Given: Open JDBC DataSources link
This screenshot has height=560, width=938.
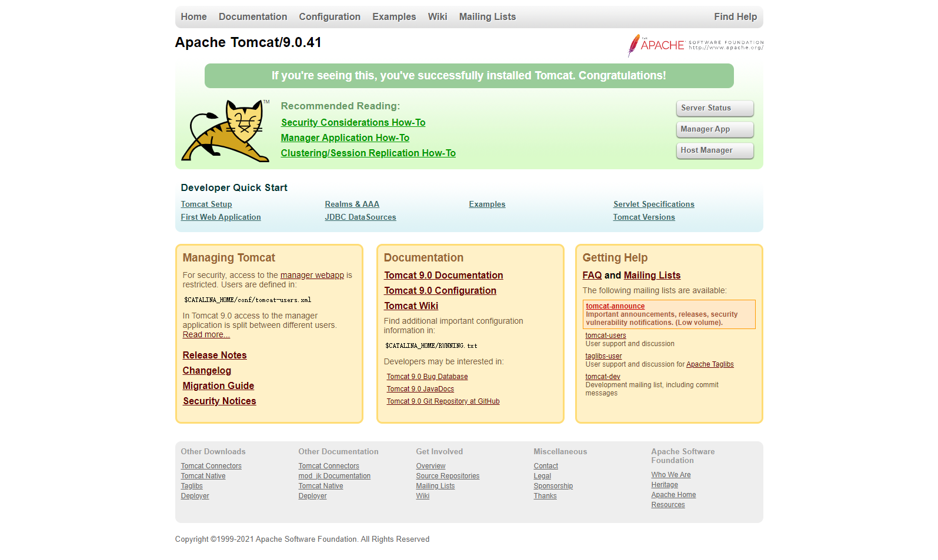Looking at the screenshot, I should coord(360,217).
